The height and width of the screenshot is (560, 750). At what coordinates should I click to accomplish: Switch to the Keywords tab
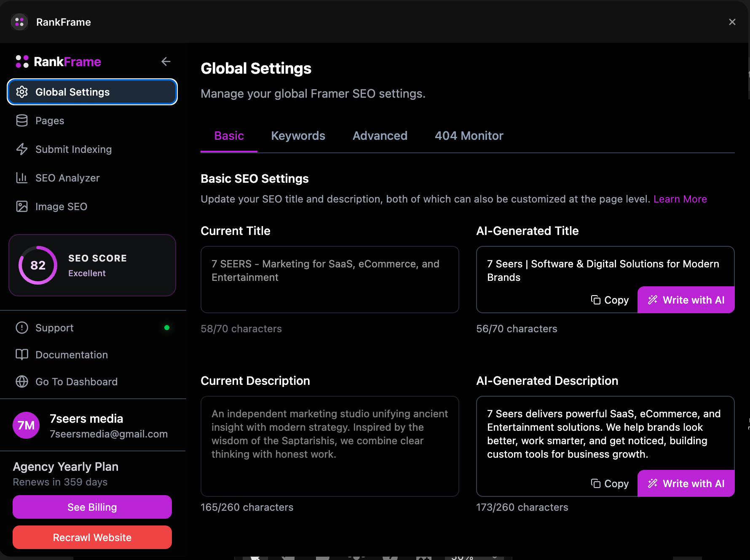click(298, 136)
